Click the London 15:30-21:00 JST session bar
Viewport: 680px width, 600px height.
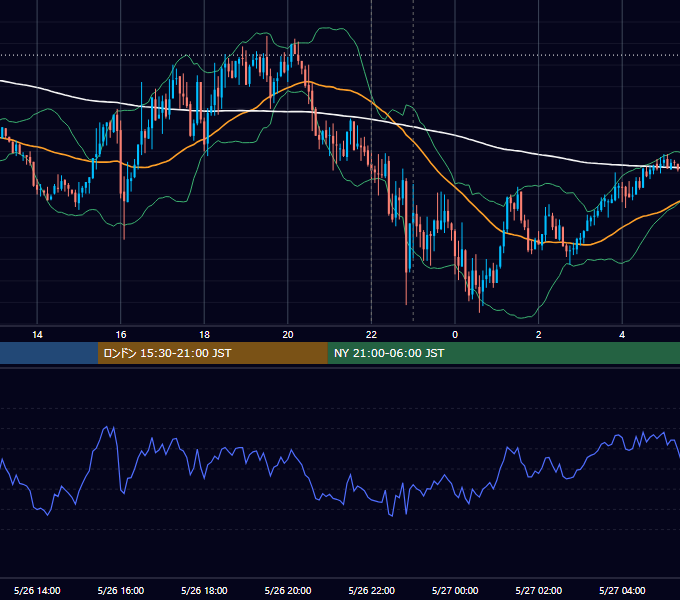click(212, 353)
